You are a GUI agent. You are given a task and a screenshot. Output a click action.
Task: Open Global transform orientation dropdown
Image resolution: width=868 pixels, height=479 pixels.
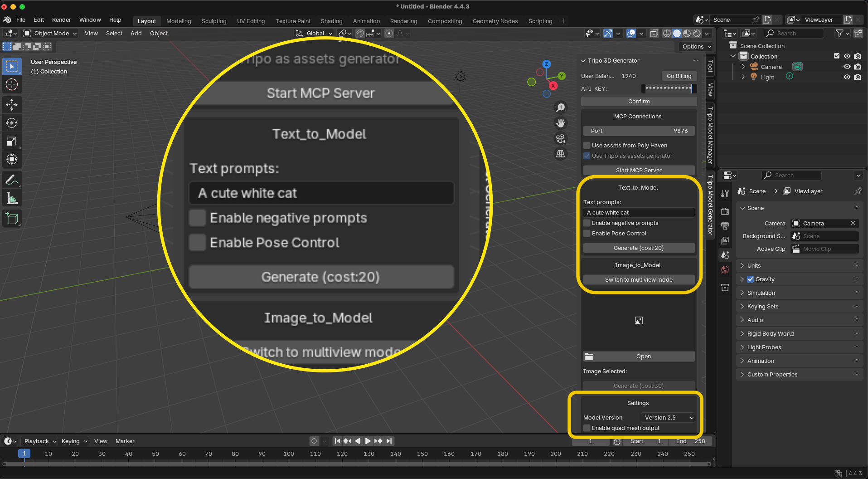pos(314,33)
